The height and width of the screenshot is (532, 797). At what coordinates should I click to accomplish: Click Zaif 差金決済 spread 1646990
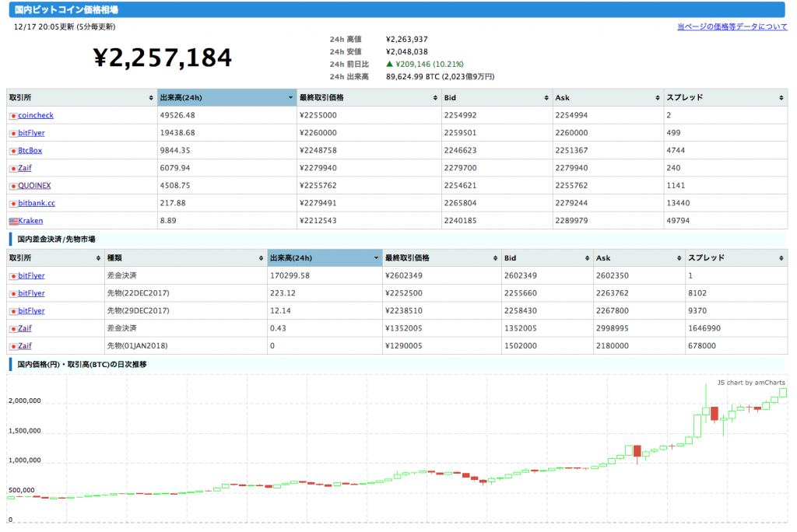pos(704,328)
